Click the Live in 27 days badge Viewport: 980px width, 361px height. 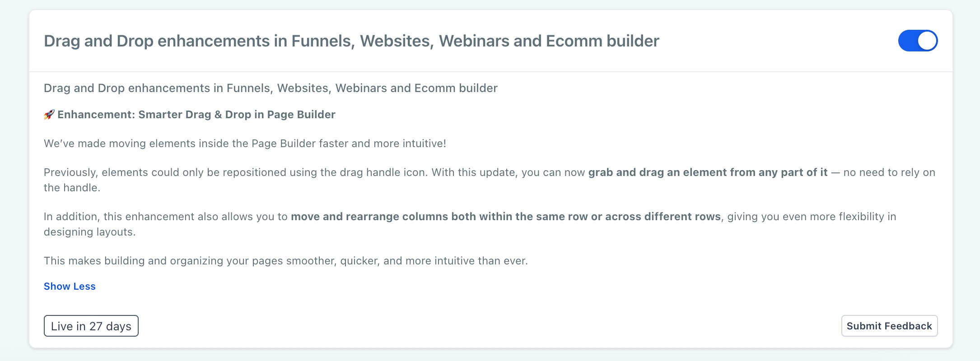[91, 326]
